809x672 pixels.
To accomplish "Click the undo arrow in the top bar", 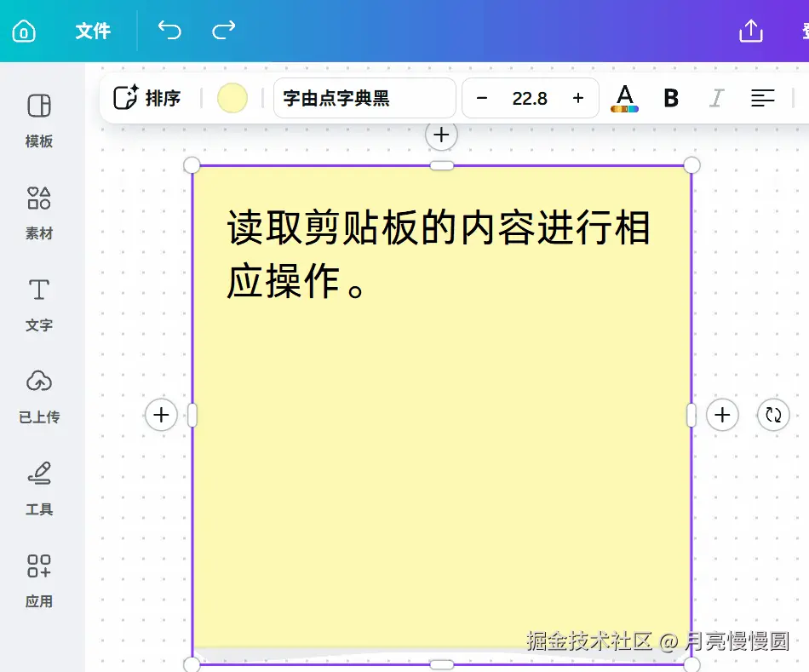I will pyautogui.click(x=169, y=31).
